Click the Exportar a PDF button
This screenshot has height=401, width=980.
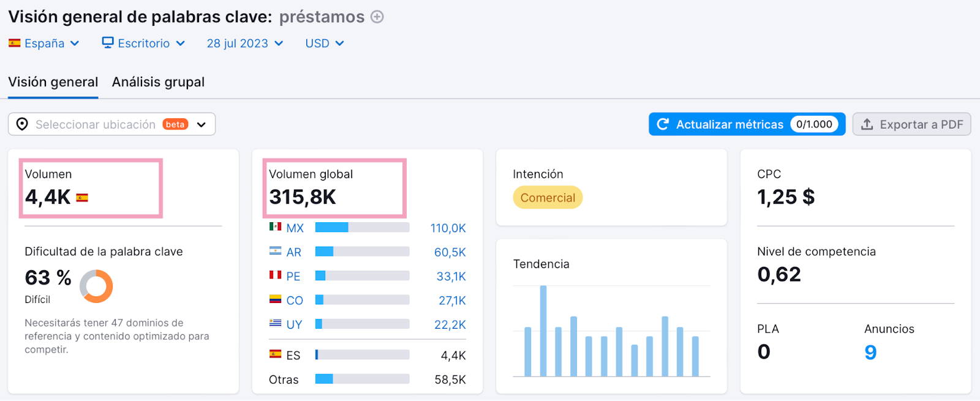911,124
